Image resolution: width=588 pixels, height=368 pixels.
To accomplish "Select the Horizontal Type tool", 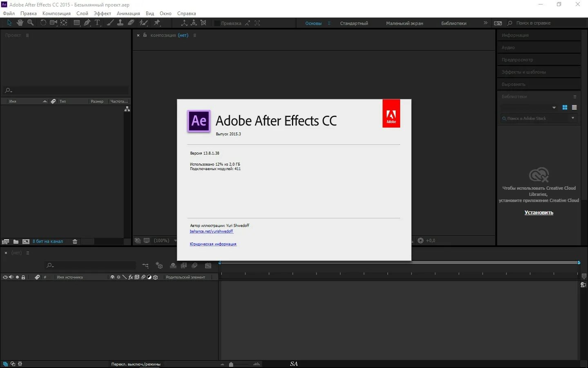I will 97,23.
